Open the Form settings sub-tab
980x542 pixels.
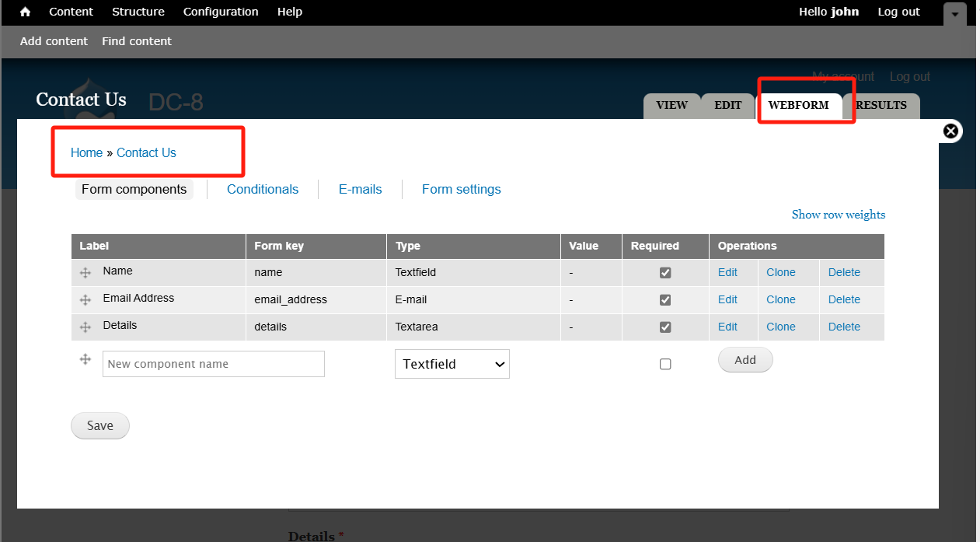[x=462, y=189]
